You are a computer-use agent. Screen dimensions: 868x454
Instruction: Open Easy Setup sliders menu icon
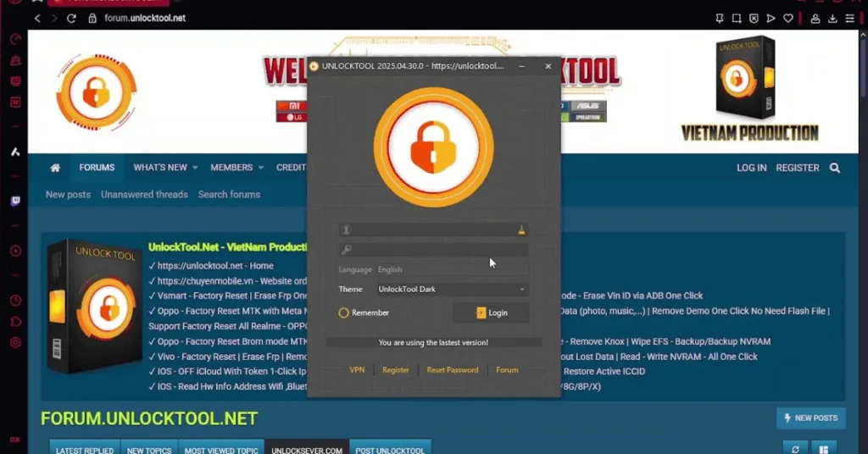pyautogui.click(x=849, y=19)
